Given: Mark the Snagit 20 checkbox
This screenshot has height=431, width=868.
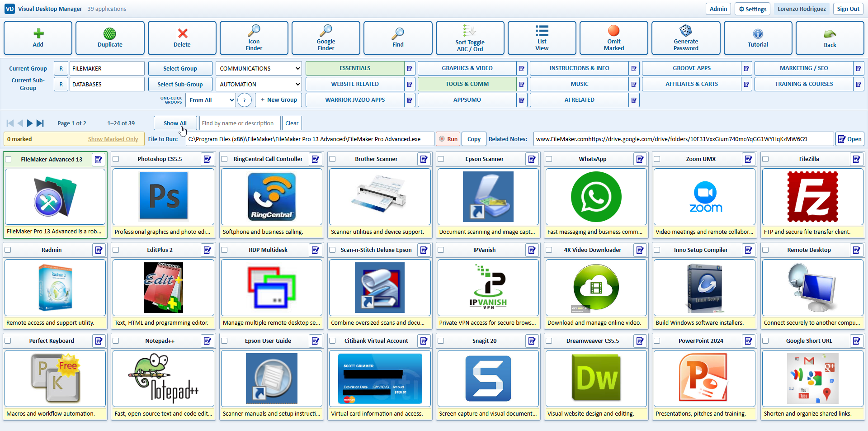Looking at the screenshot, I should [441, 341].
